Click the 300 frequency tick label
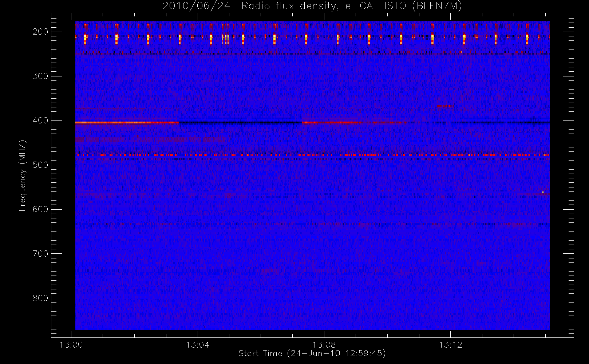This screenshot has width=589, height=364. 40,76
